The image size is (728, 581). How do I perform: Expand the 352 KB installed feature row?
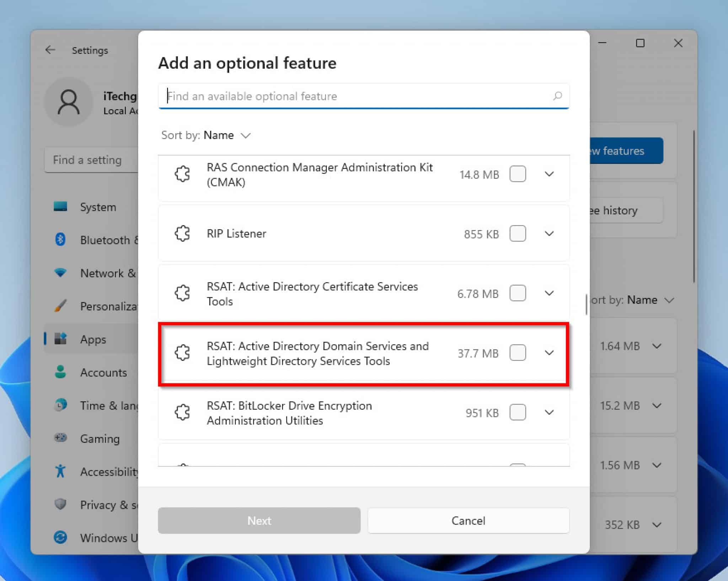pyautogui.click(x=657, y=525)
